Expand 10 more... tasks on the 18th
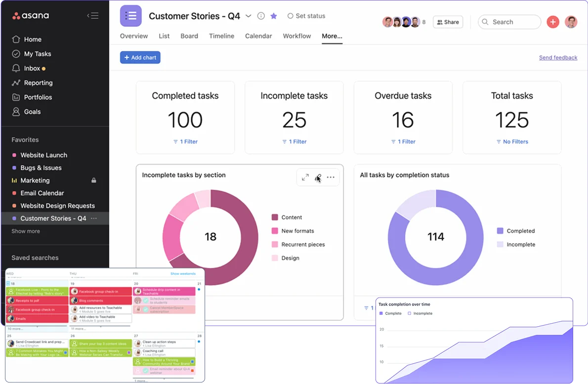The height and width of the screenshot is (384, 588). [x=15, y=329]
